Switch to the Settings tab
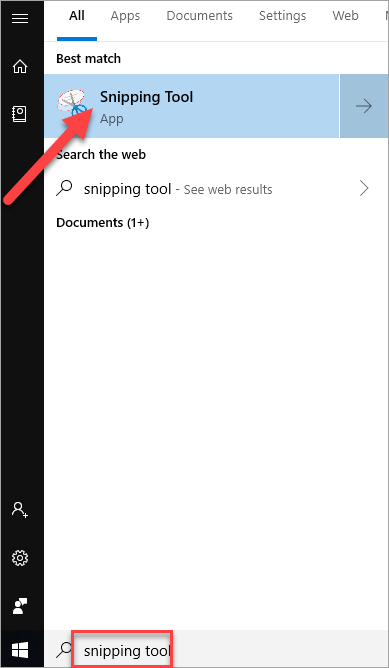The width and height of the screenshot is (389, 668). point(282,16)
